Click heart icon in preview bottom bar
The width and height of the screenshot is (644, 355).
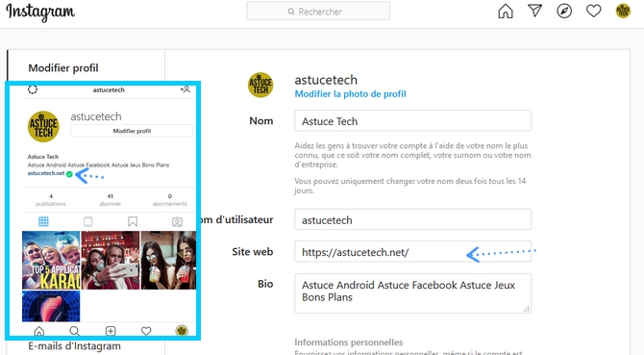pos(146,331)
